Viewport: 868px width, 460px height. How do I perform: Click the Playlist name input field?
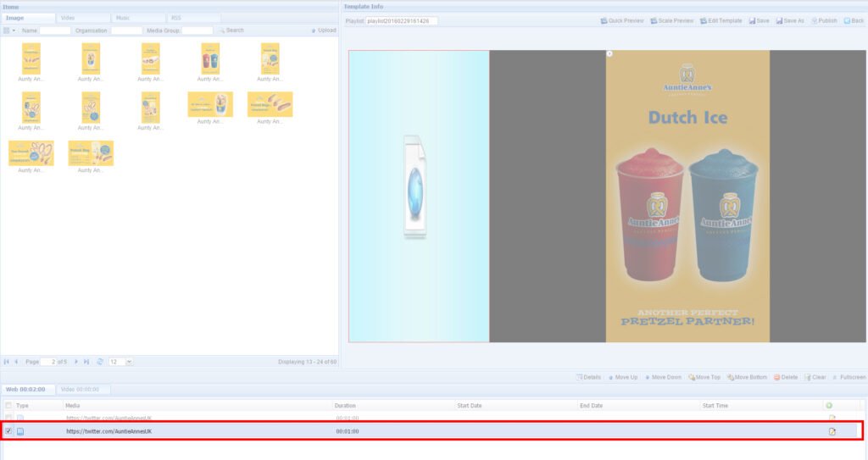tap(402, 21)
